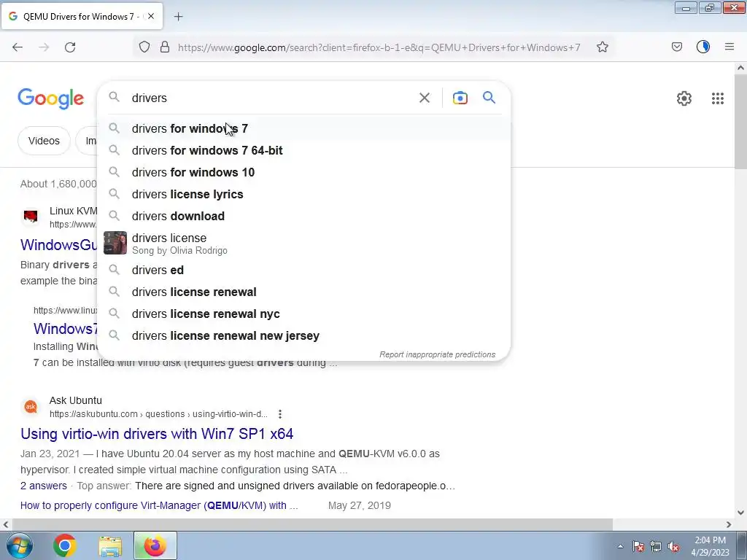
Task: Click the horizontal scrollbar right arrow
Action: (x=729, y=524)
